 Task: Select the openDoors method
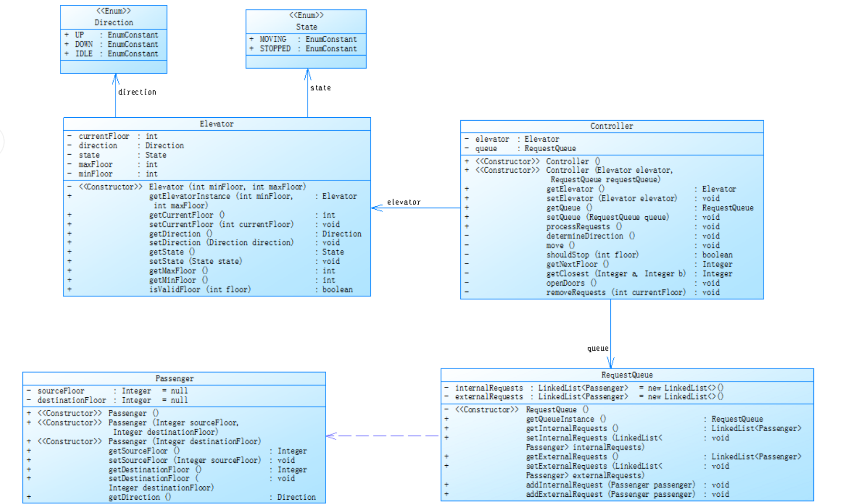point(592,283)
